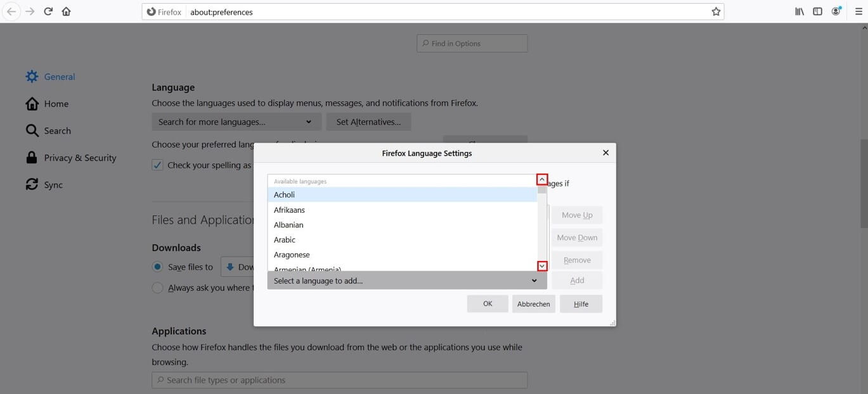Screen dimensions: 868x394
Task: Focus the Find in Options search box
Action: pos(472,43)
